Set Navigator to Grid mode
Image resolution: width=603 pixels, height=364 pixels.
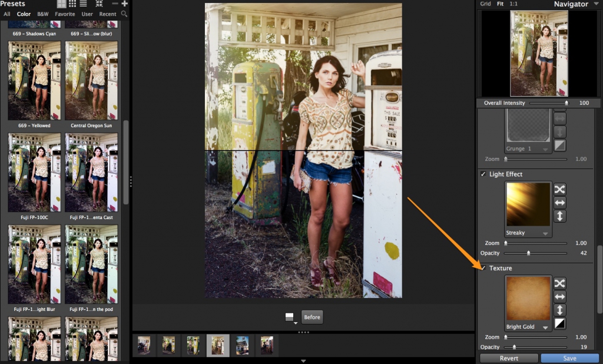(485, 4)
